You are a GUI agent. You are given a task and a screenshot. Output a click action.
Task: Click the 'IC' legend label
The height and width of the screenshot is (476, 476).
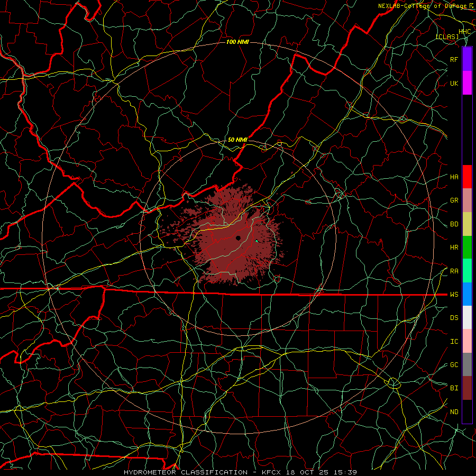454,342
